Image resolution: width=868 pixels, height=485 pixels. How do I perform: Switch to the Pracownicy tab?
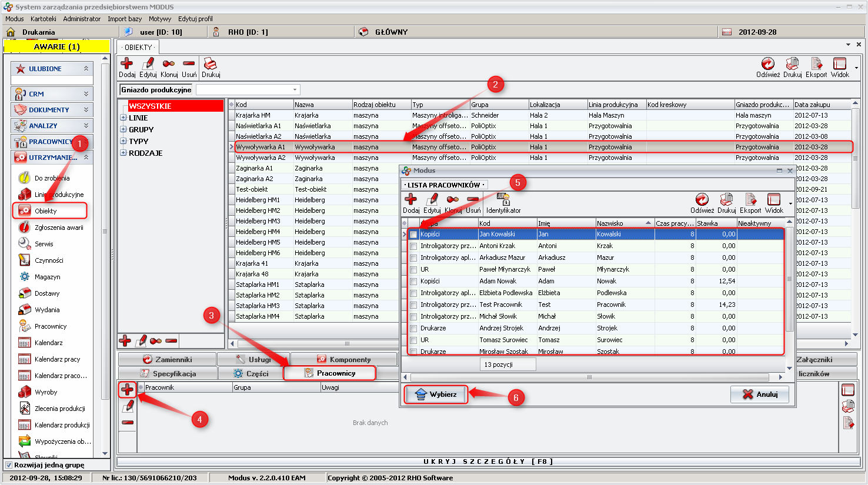(330, 373)
